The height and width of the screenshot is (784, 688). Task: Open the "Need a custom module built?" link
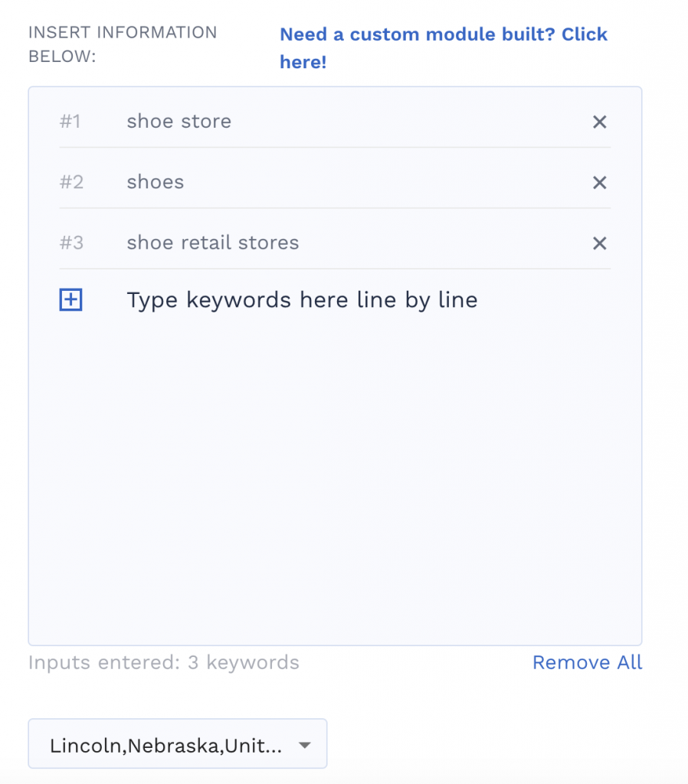click(443, 35)
